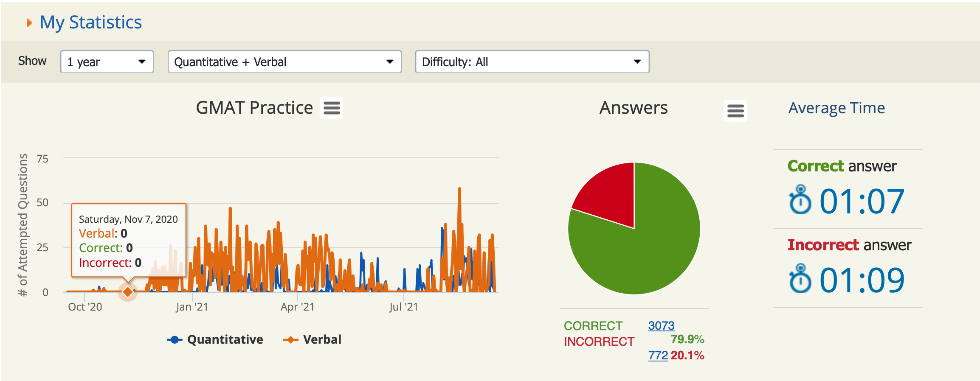Click the 01:07 correct answer time
Viewport: 980px width, 381px height.
(862, 201)
